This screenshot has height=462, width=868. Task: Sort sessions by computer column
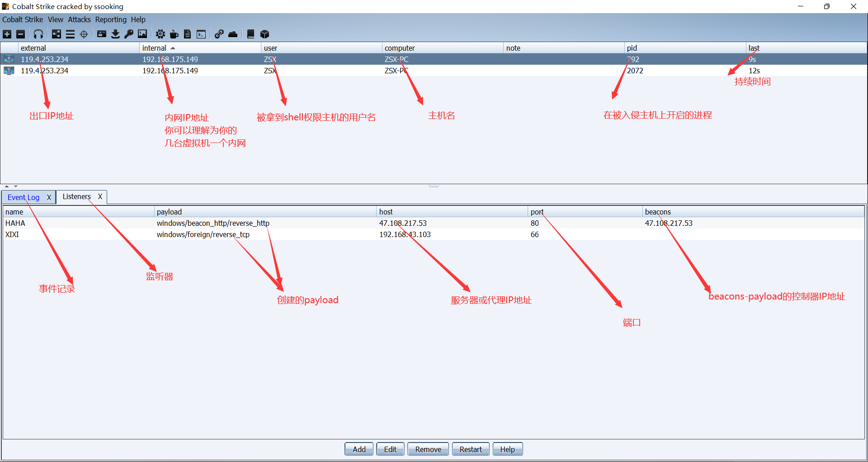pyautogui.click(x=443, y=48)
